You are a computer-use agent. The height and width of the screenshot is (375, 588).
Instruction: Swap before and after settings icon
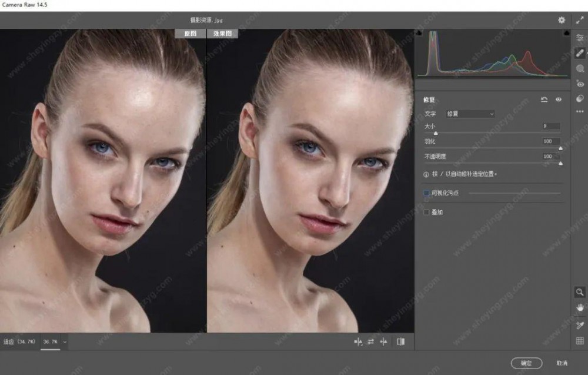click(371, 341)
